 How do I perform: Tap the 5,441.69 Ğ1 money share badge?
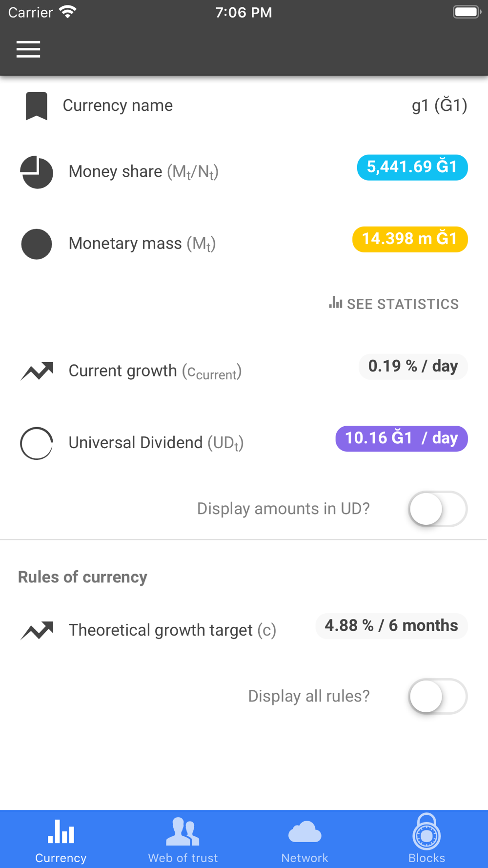tap(412, 167)
